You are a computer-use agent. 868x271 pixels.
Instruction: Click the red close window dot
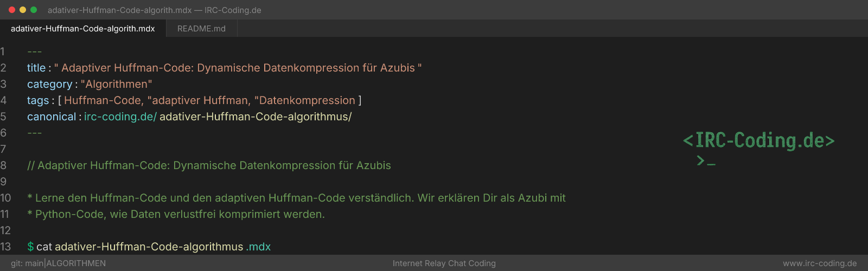pyautogui.click(x=12, y=10)
